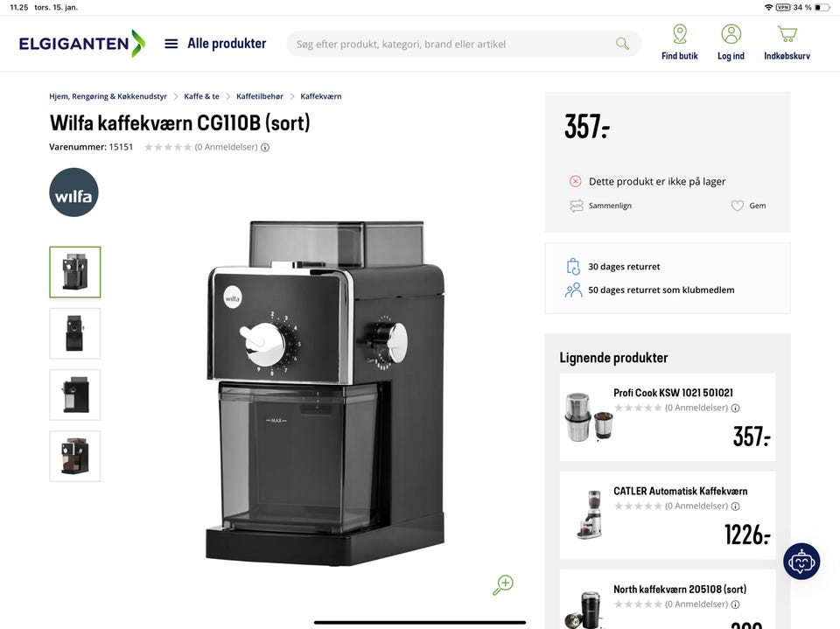Screen dimensions: 840x629
Task: Open the chatbot assistant icon
Action: click(801, 562)
